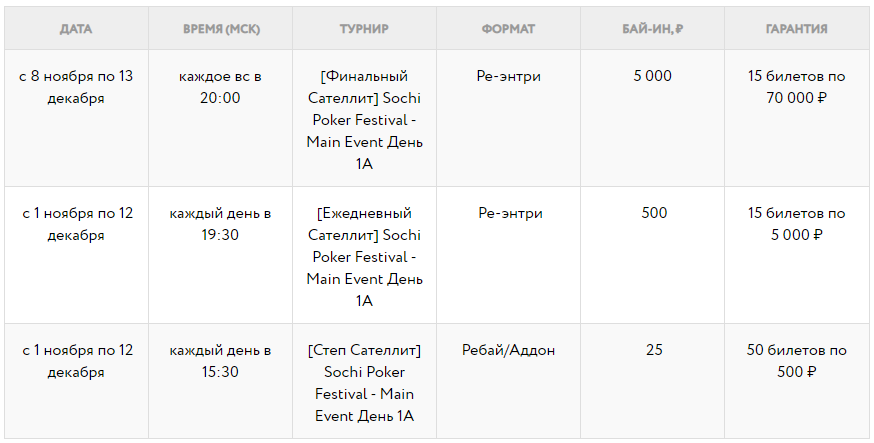
Task: Open the Финальный Сателлит tournament entry
Action: coord(364,120)
